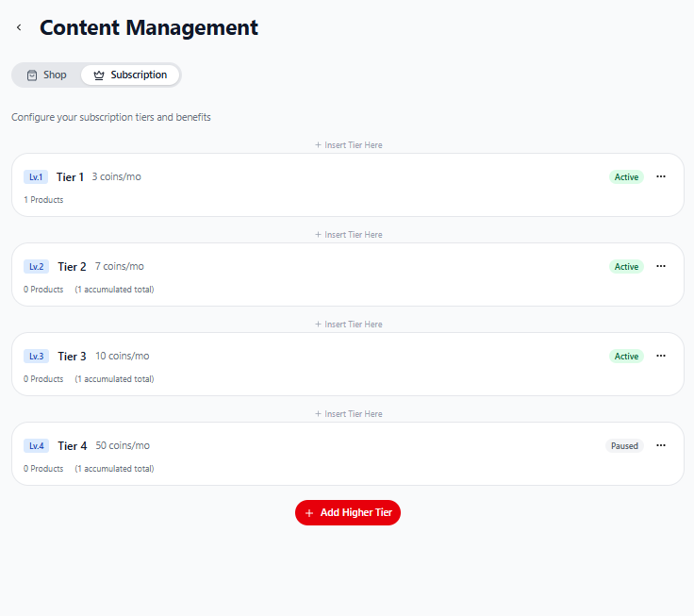The height and width of the screenshot is (616, 694).
Task: Click '(1 accumulated total)' in Tier 2
Action: [x=114, y=290]
